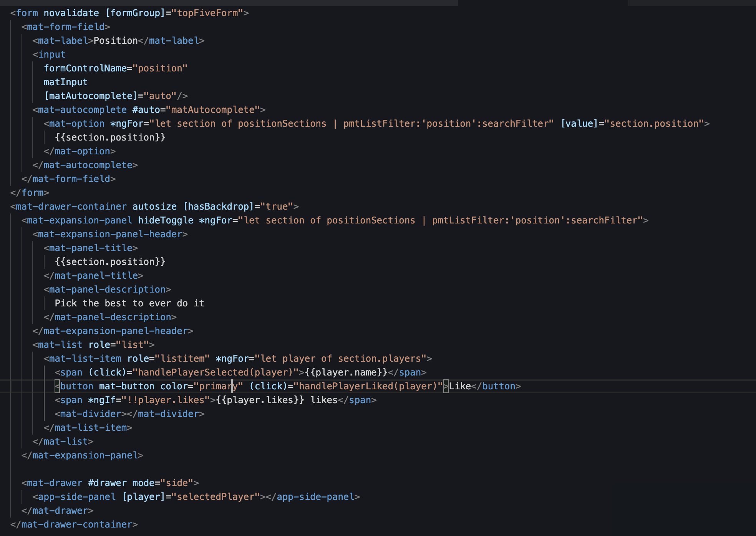Click [player]="selectedPlayer" binding on app-side-panel
This screenshot has width=756, height=536.
tap(191, 497)
